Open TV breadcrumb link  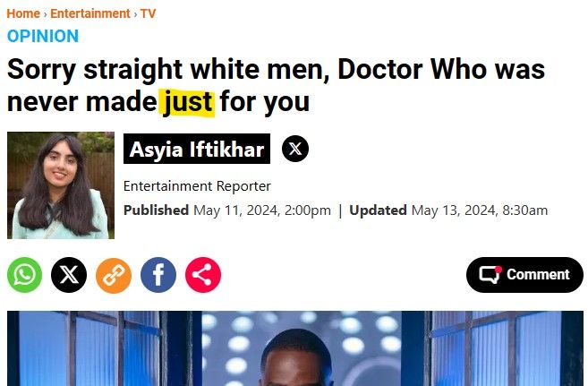pos(149,13)
